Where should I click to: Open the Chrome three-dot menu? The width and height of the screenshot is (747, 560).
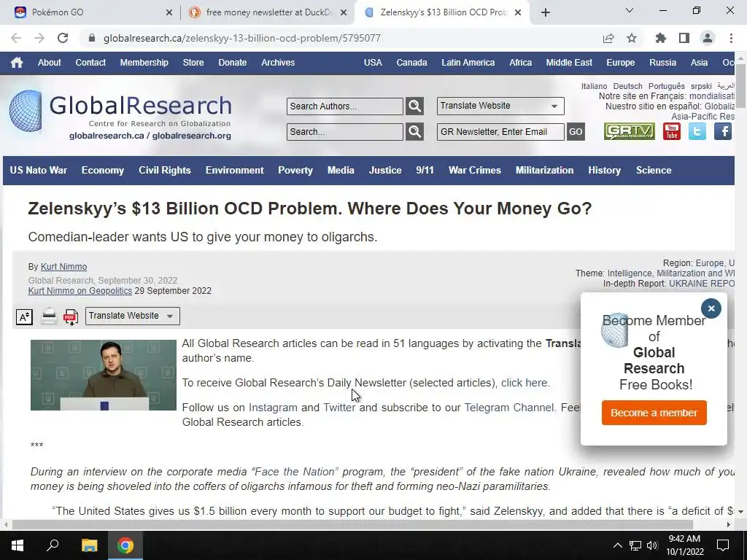pos(731,38)
